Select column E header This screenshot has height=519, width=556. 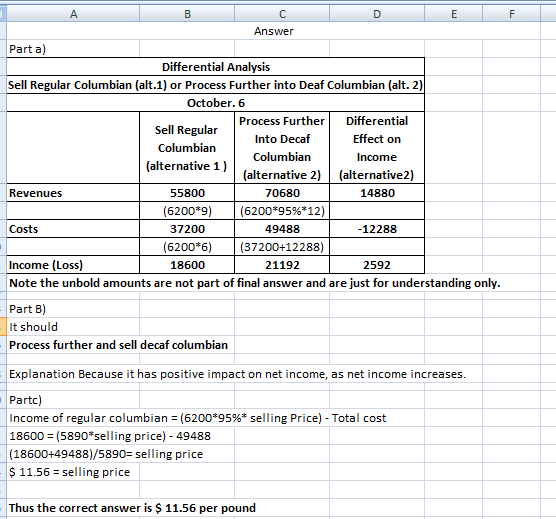coord(454,14)
